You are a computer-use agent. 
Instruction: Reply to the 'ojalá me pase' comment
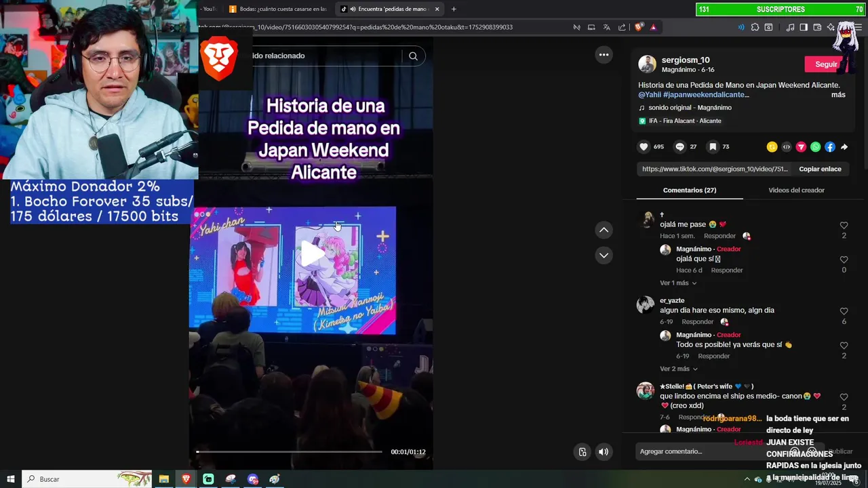[x=719, y=236]
